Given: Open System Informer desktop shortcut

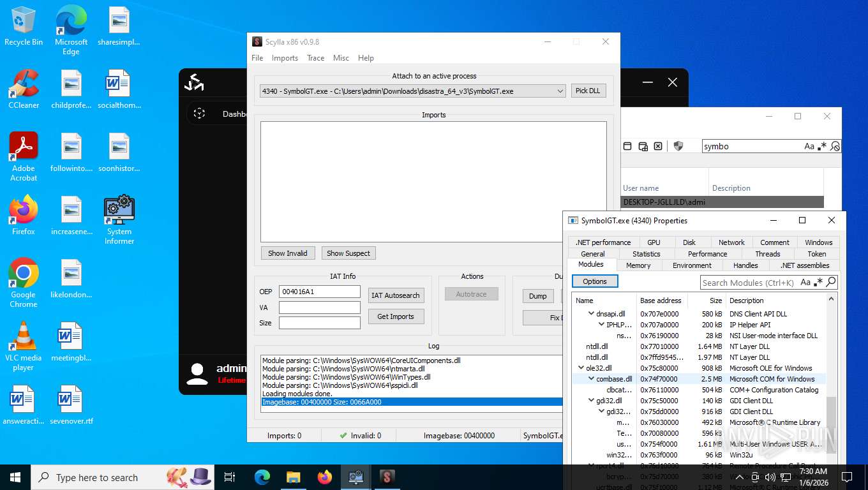Looking at the screenshot, I should point(119,220).
